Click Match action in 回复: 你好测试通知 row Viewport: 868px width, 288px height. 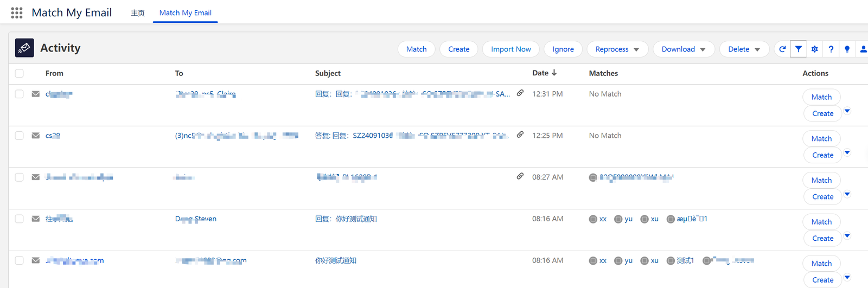[x=821, y=222]
